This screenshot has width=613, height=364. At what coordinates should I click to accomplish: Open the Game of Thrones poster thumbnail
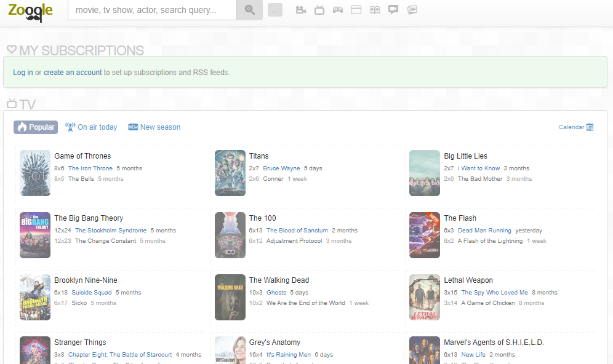tap(35, 173)
